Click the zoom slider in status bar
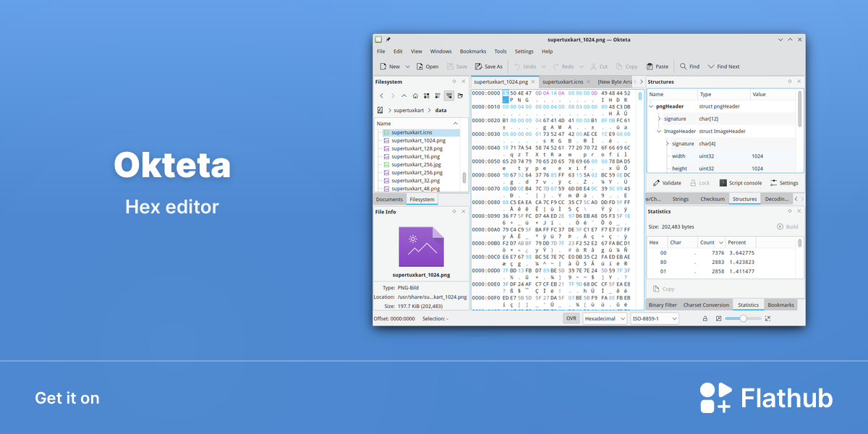The image size is (868, 434). point(743,318)
